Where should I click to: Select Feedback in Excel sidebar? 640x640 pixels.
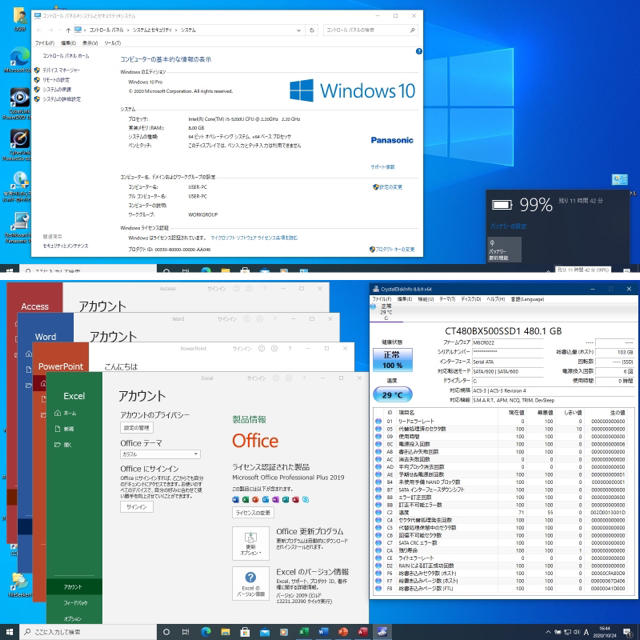point(74,603)
